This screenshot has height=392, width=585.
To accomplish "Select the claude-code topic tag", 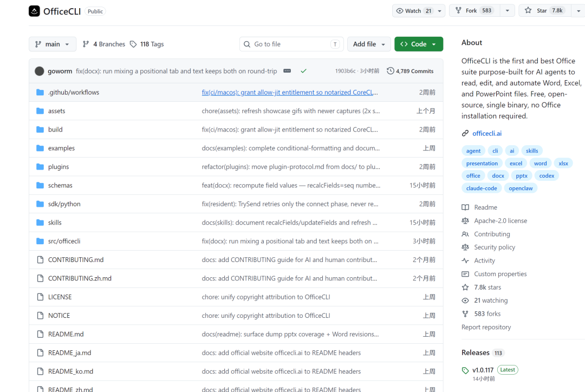I will (482, 188).
